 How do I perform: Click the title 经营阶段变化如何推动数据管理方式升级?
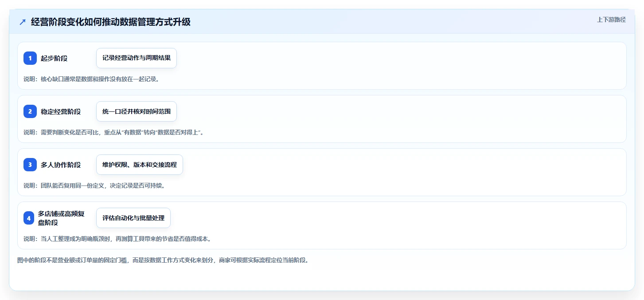[111, 22]
